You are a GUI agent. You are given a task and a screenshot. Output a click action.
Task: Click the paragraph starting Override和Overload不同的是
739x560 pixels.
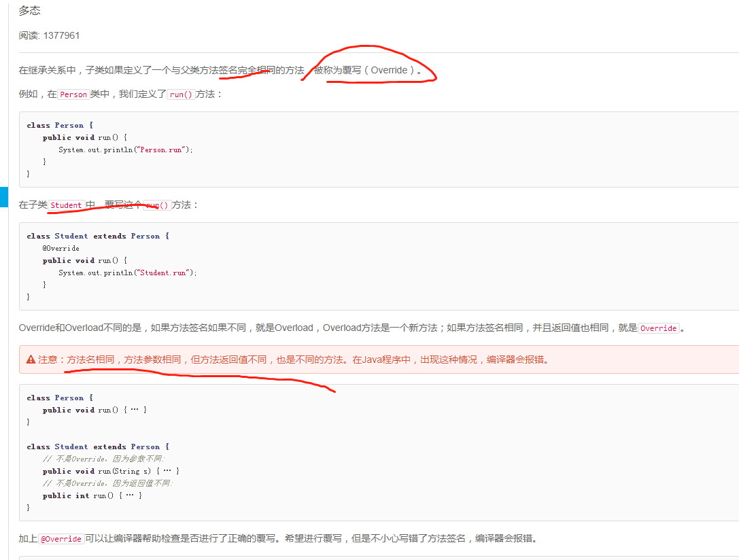point(351,328)
